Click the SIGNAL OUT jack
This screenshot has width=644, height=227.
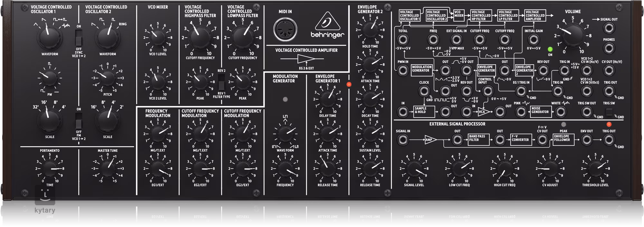pyautogui.click(x=608, y=28)
